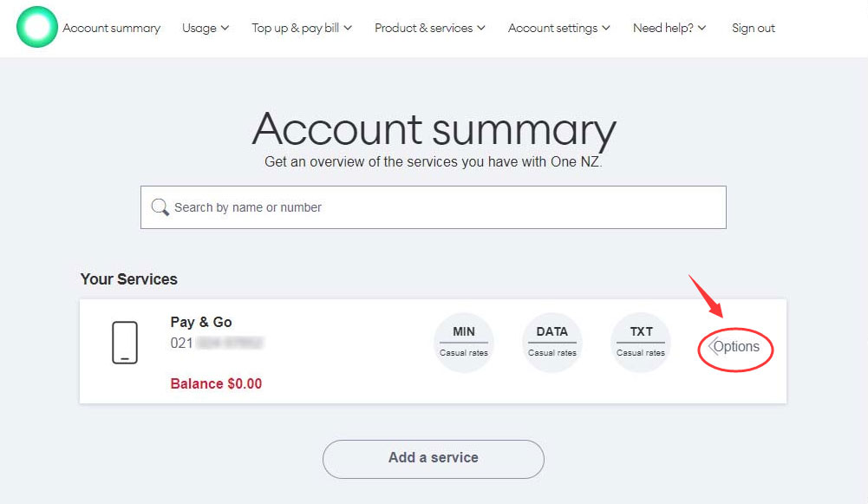
Task: Click the magnifying glass search icon
Action: [x=160, y=207]
